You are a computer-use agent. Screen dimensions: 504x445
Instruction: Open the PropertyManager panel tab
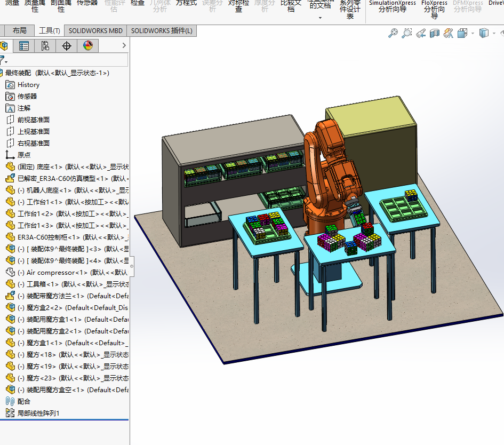(x=24, y=46)
